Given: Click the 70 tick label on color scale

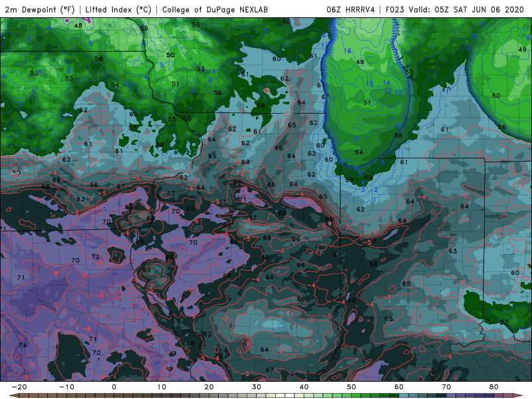Looking at the screenshot, I should pos(446,387).
